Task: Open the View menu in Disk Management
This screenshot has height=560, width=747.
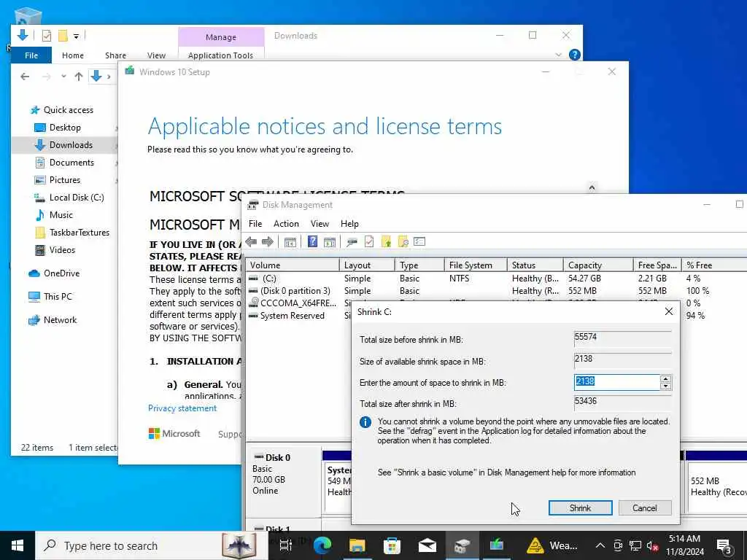Action: (x=320, y=224)
